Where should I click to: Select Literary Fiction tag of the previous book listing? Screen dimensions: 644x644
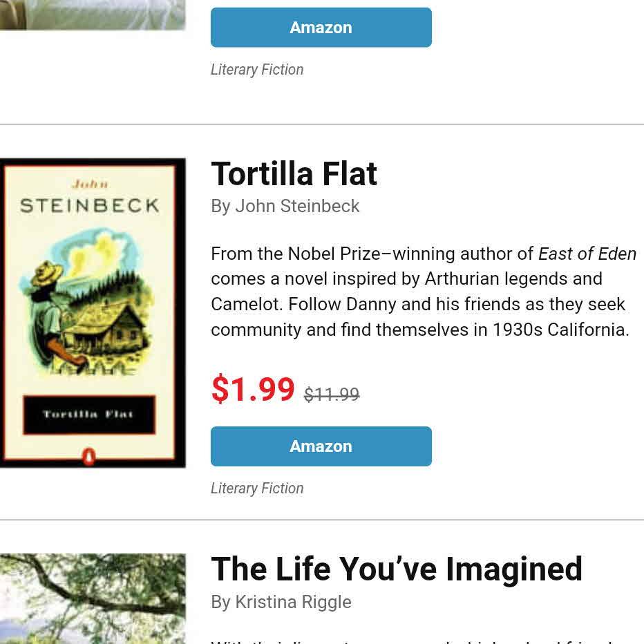point(257,70)
